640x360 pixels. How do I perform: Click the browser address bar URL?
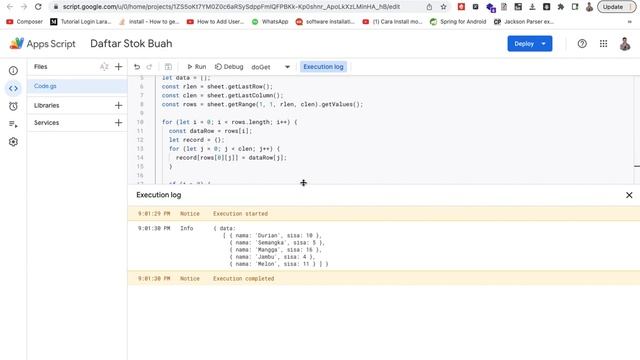[x=231, y=7]
